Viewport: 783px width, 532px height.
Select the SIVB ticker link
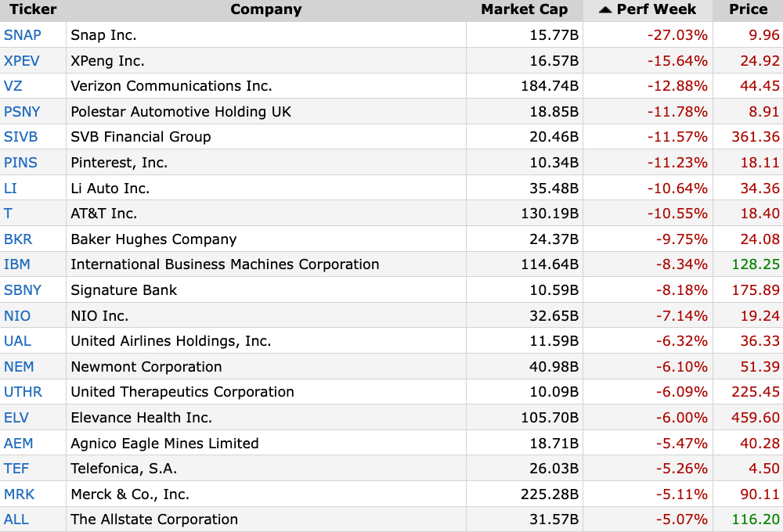tap(21, 137)
